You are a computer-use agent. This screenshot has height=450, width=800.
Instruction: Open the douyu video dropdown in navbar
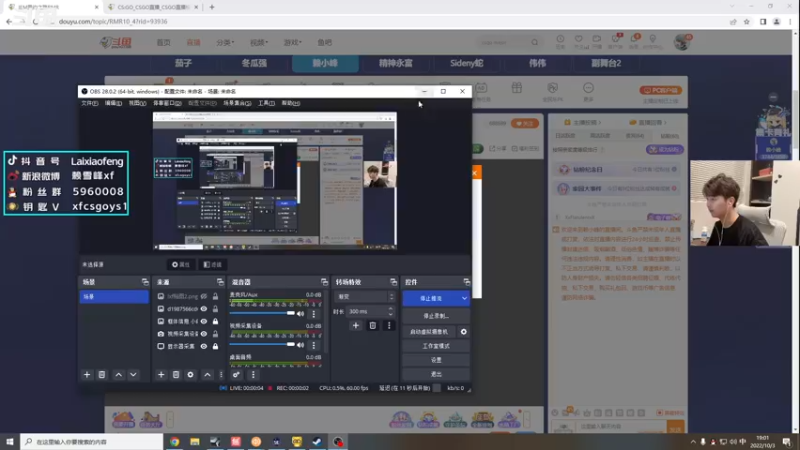click(259, 42)
